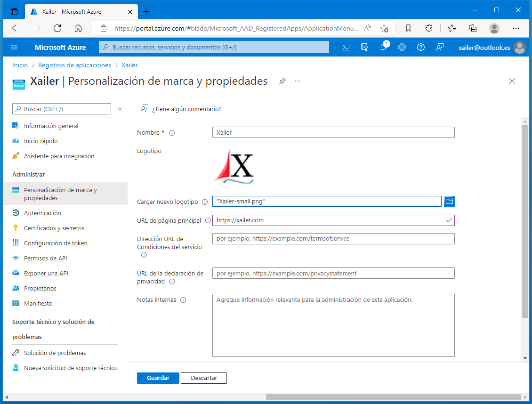Click ¿Tiene algún comentario? feedback link
Viewport: 532px width, 404px height.
point(181,109)
